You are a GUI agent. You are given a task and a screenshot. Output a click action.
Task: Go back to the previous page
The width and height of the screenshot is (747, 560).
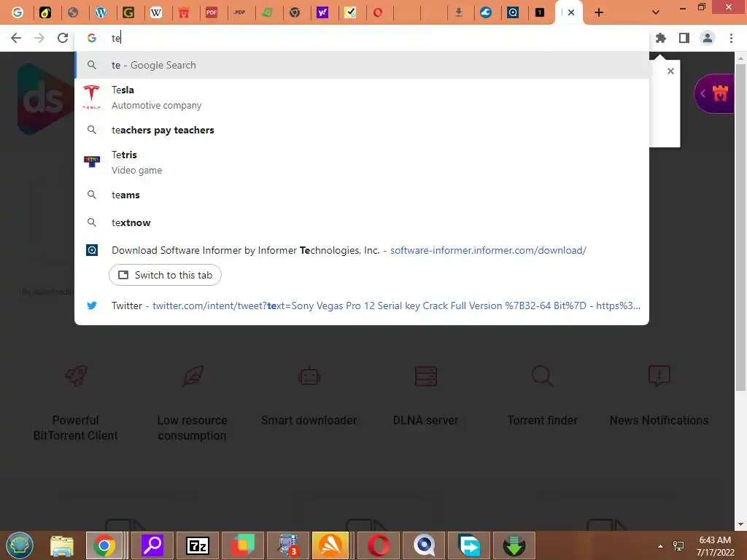(x=16, y=38)
